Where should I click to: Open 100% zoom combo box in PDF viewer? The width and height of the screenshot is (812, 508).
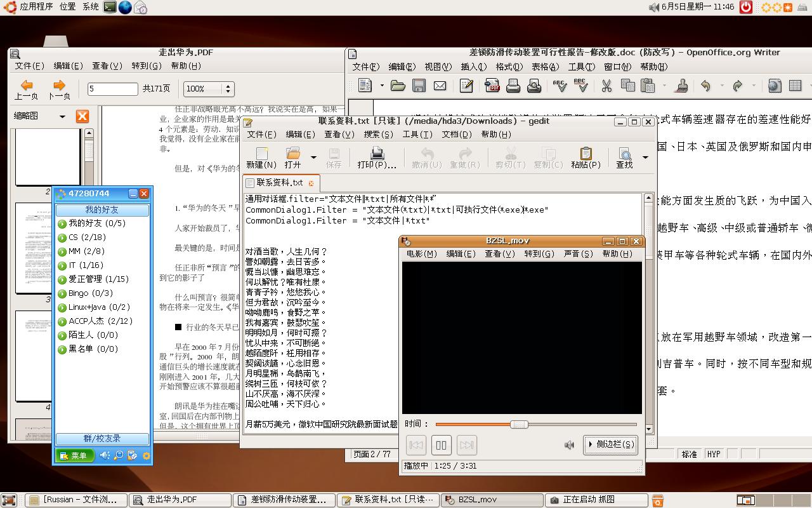pyautogui.click(x=209, y=89)
